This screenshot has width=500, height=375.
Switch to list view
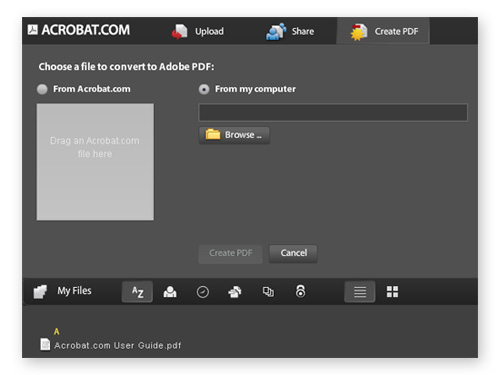360,292
